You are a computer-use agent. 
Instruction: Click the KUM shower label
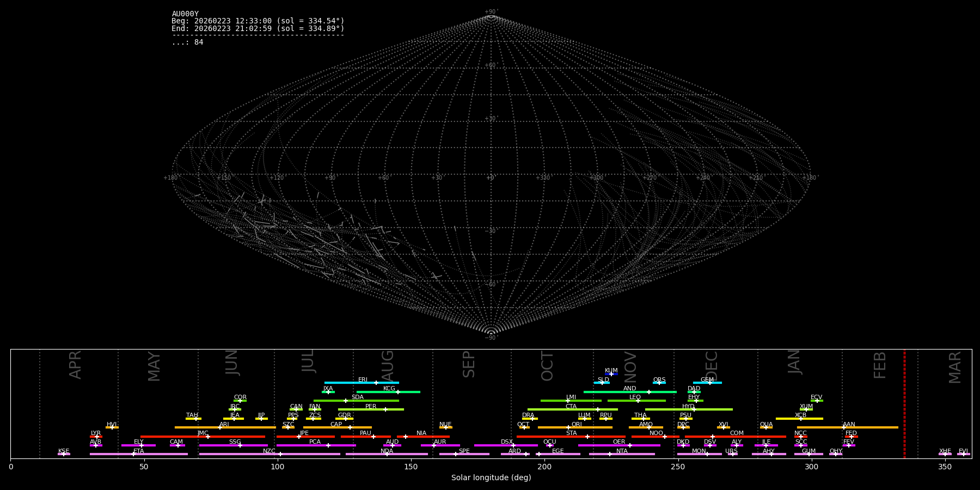[x=611, y=371]
